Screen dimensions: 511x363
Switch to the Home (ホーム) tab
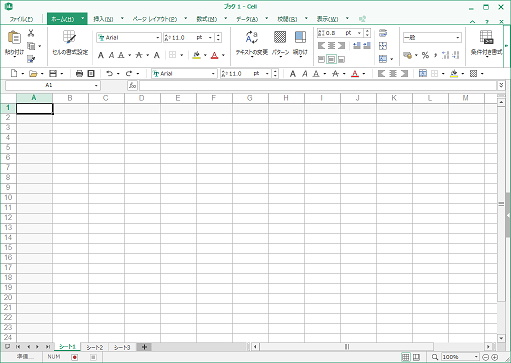(63, 19)
